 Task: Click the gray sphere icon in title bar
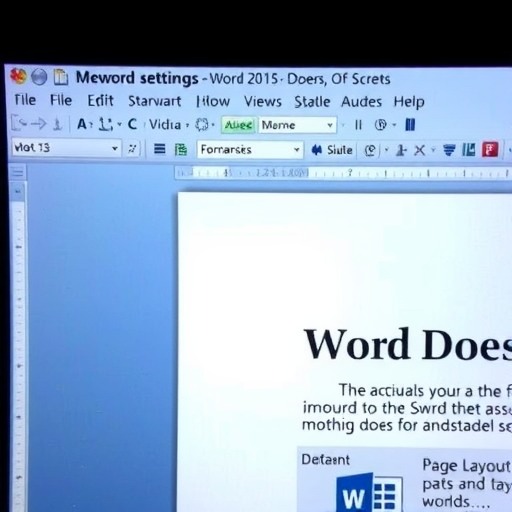pyautogui.click(x=39, y=77)
